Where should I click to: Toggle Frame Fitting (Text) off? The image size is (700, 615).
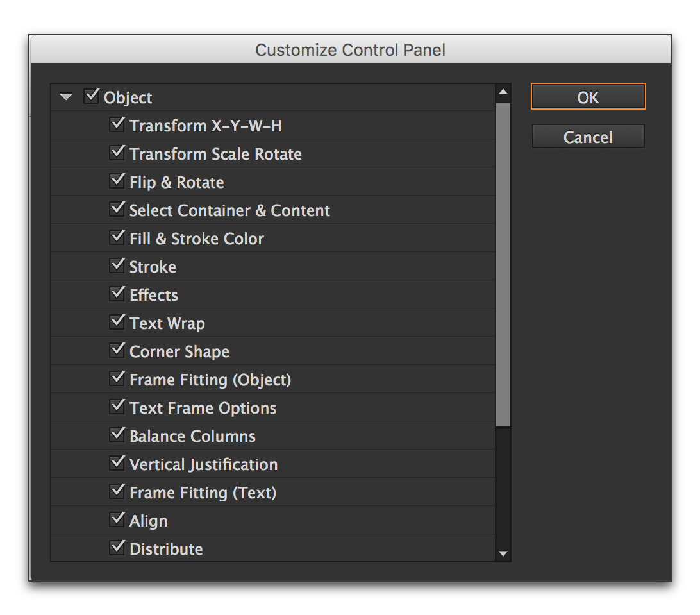117,491
